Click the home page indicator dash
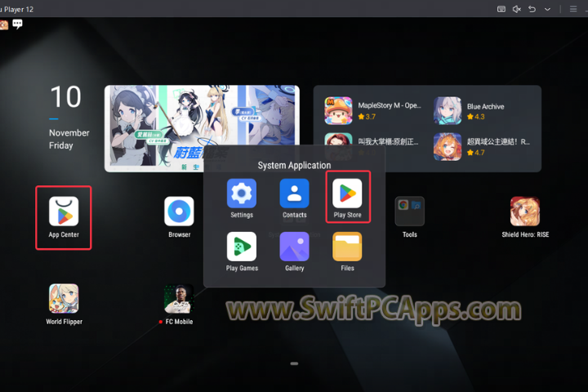This screenshot has width=588, height=392. pos(294,363)
